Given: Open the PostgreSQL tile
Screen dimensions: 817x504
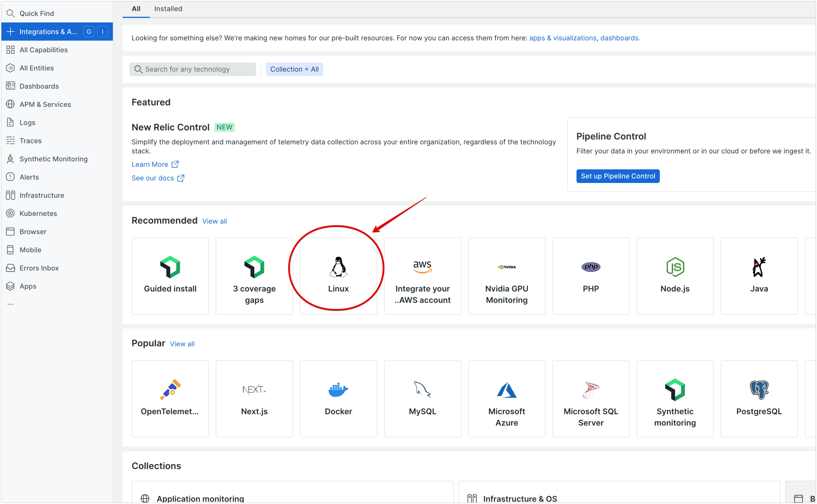Looking at the screenshot, I should (759, 399).
